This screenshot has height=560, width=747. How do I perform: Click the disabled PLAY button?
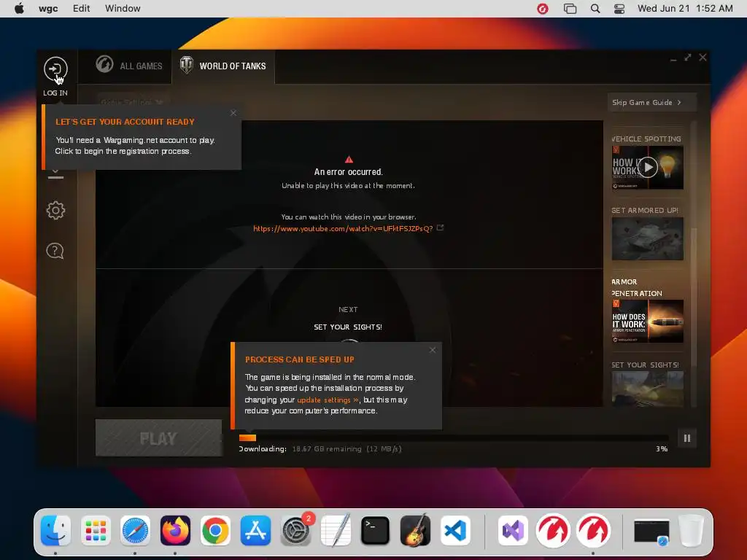coord(158,438)
